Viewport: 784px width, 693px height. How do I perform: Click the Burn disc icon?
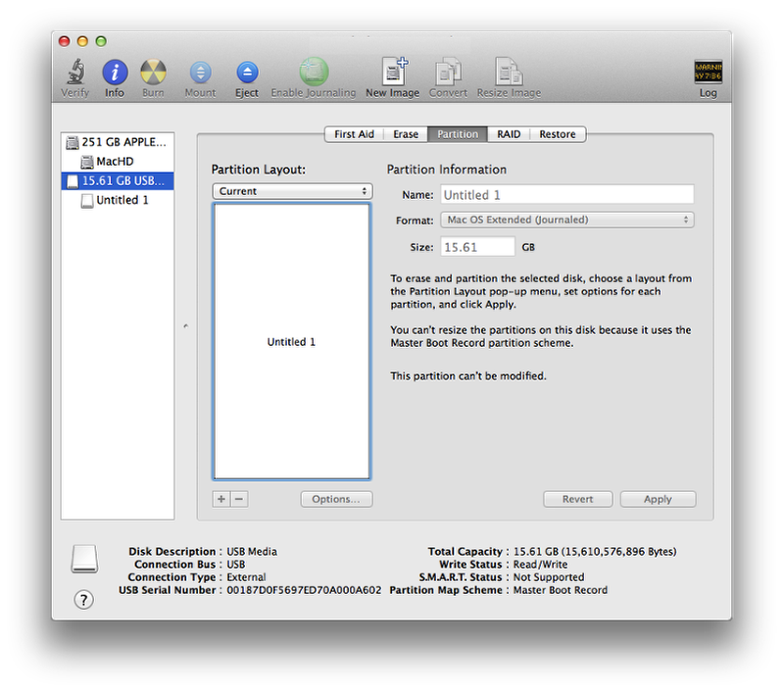(x=153, y=73)
